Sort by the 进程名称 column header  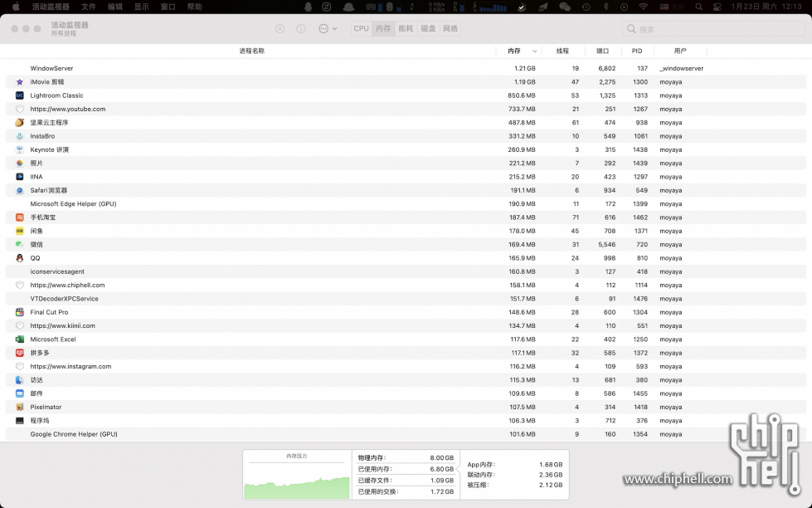[x=251, y=51]
